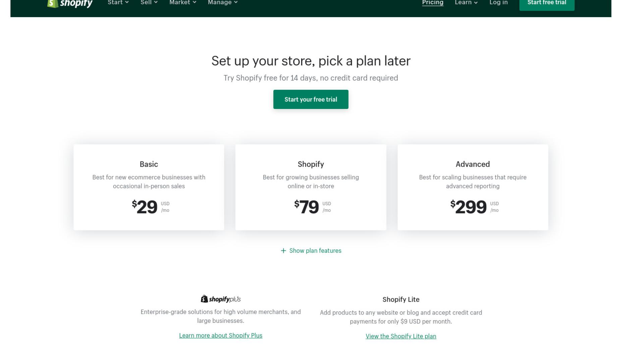
Task: Click the Shopify Plus logo
Action: coord(221,299)
